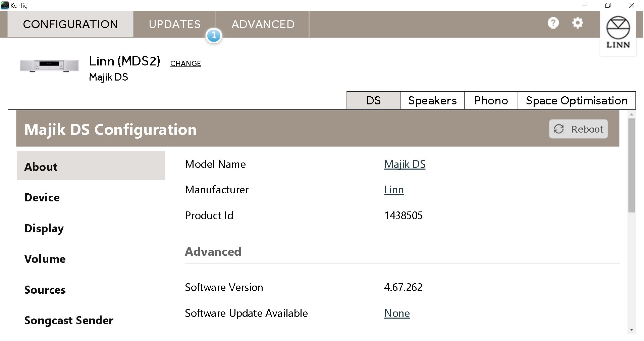Click the Linn logo
644x341 pixels.
(x=618, y=33)
